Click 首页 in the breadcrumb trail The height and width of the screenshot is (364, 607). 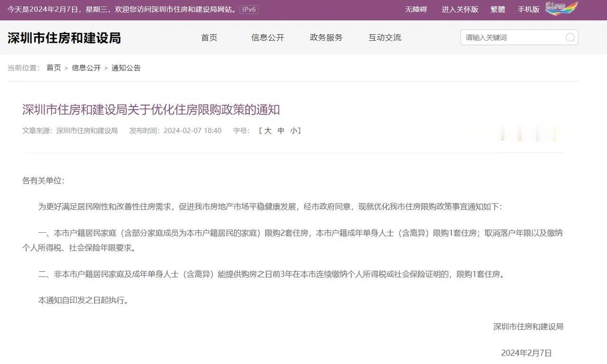click(54, 68)
